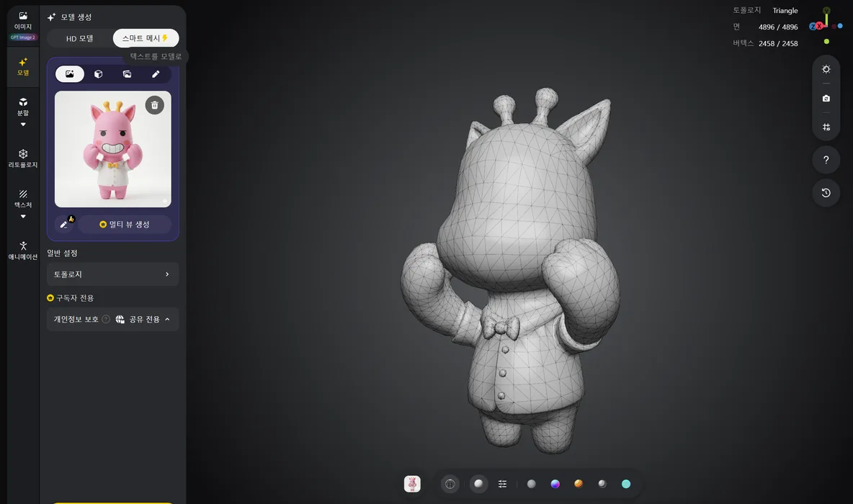Select the single image input mode icon

click(x=70, y=74)
